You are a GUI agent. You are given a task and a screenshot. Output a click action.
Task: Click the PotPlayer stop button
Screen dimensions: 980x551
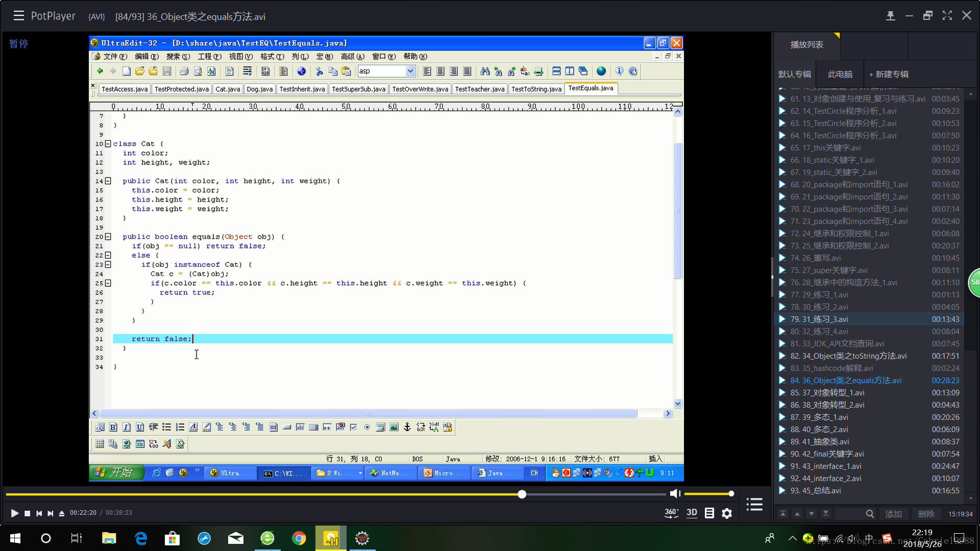pos(28,513)
